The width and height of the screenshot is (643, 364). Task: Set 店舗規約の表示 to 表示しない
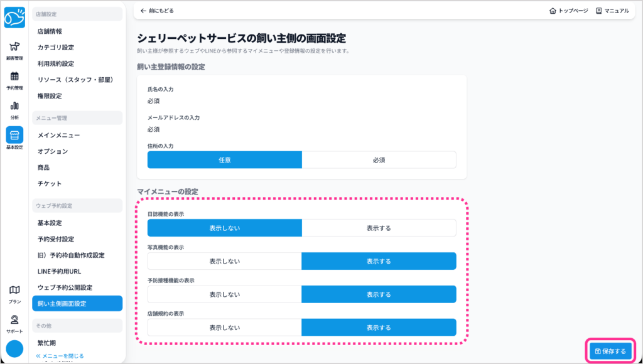(x=225, y=328)
